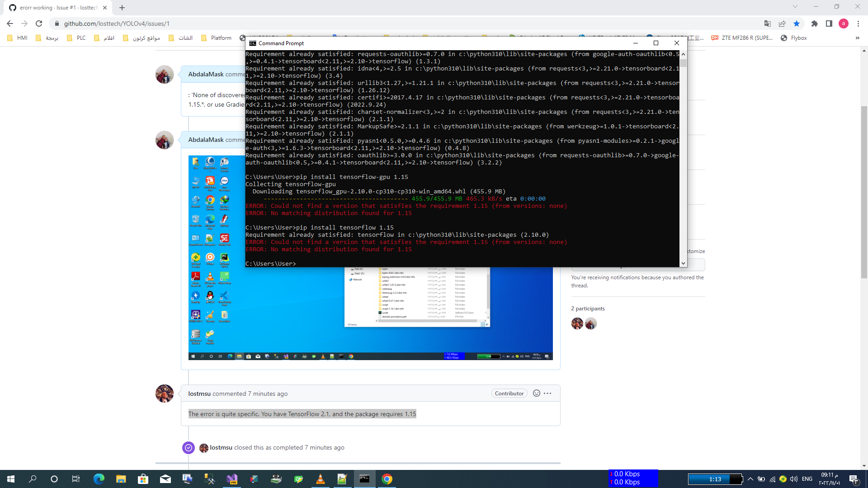Click the Contributor badge on the comment
The image size is (868, 488).
[x=509, y=393]
